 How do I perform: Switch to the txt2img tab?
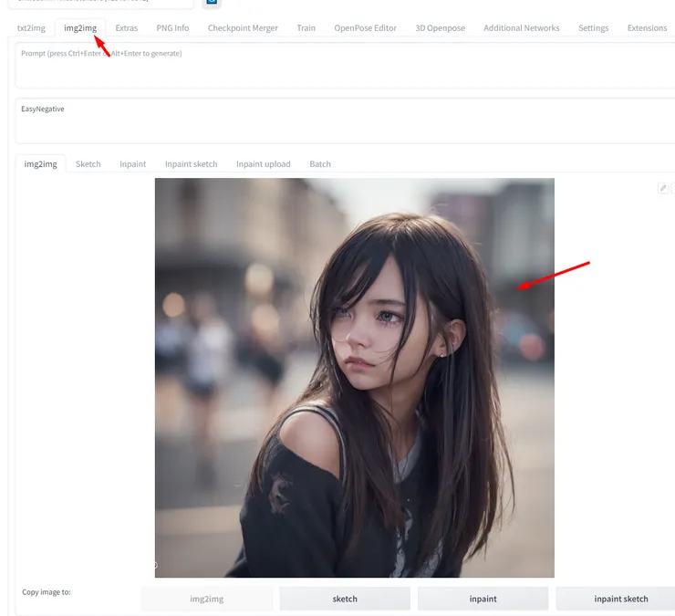click(x=31, y=28)
